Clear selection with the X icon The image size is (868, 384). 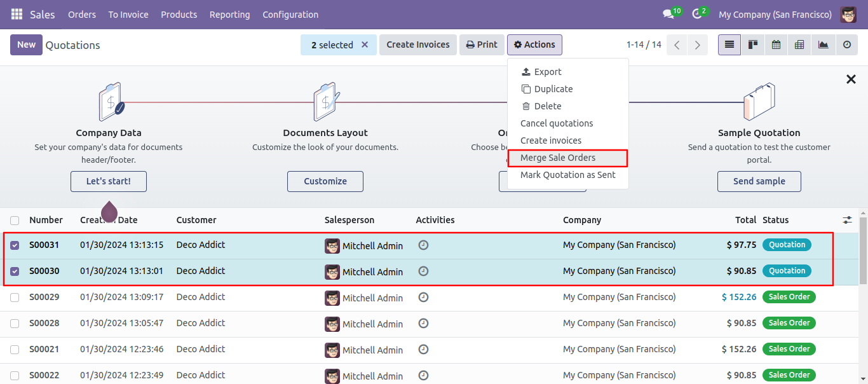pos(365,45)
